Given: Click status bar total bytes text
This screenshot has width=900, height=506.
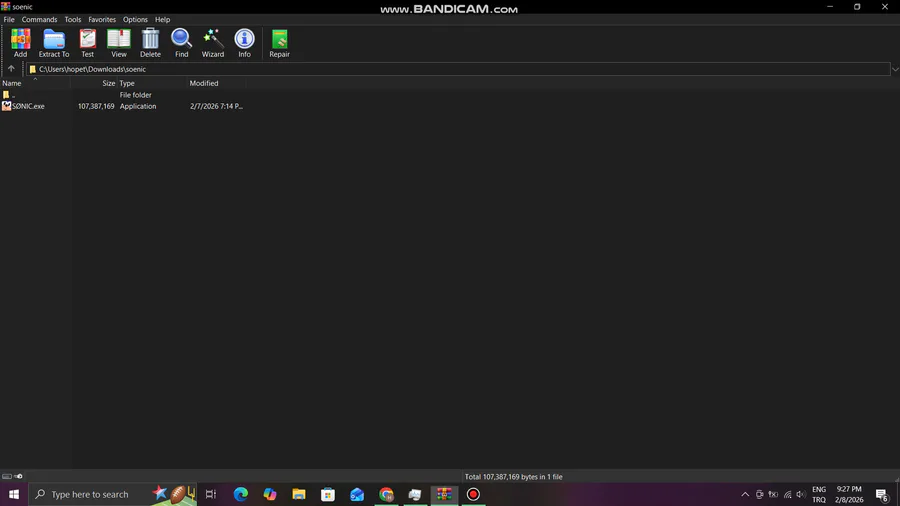Looking at the screenshot, I should (x=514, y=477).
